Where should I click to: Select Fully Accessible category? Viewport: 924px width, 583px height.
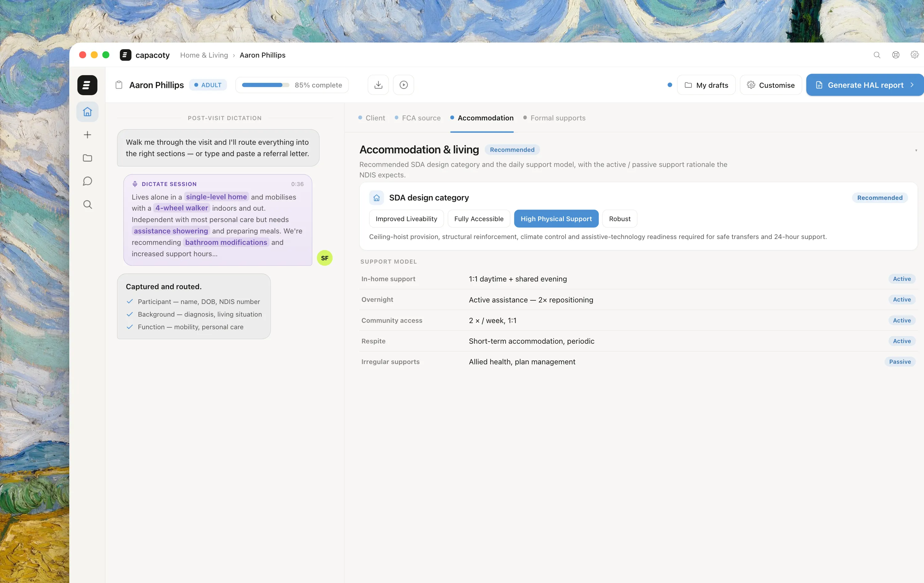tap(479, 219)
